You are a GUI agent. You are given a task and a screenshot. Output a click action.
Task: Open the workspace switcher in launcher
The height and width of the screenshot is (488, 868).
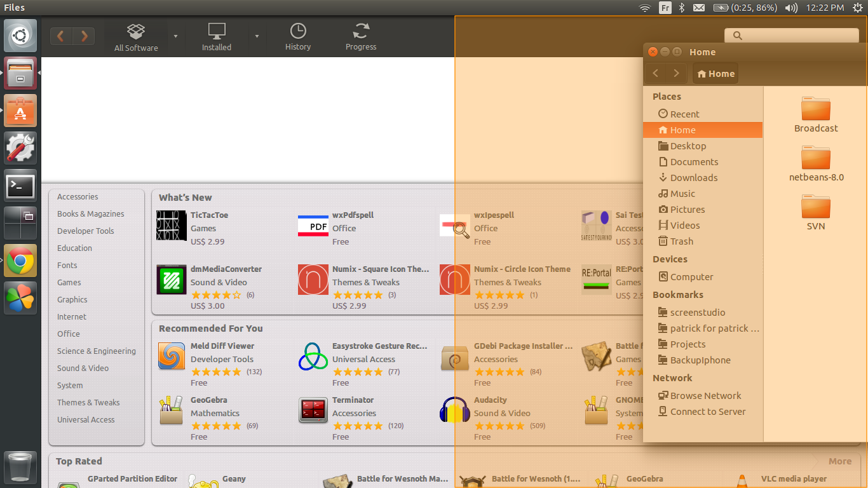click(21, 223)
